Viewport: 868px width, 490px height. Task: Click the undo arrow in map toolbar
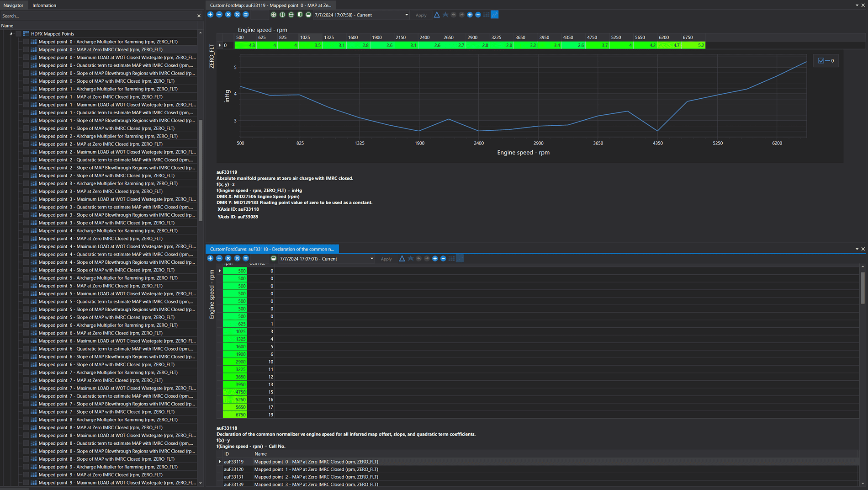tap(454, 15)
